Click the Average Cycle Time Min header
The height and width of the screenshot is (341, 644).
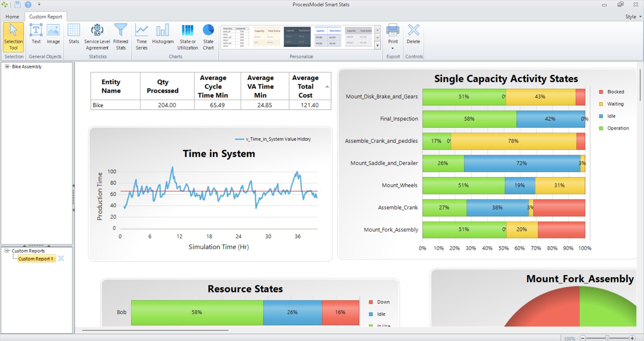(217, 86)
